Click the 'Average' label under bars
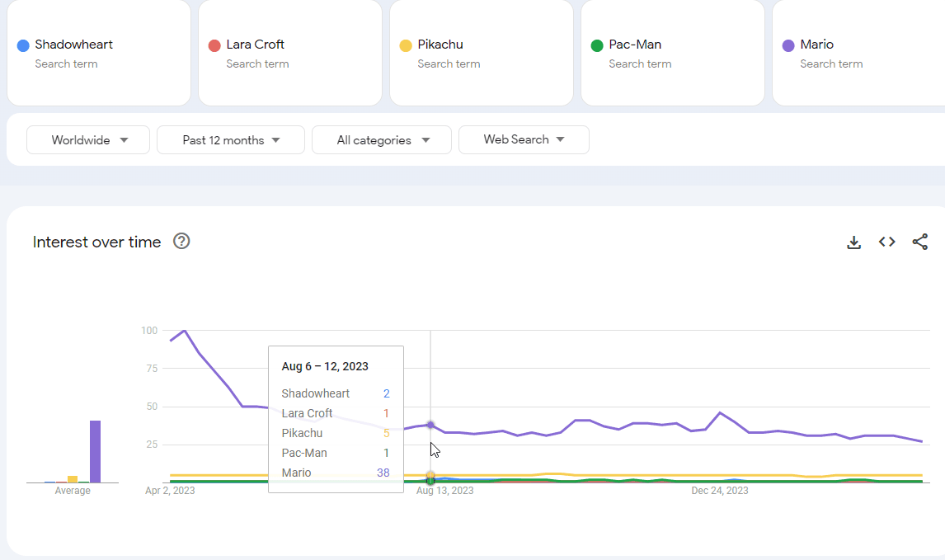 (73, 491)
